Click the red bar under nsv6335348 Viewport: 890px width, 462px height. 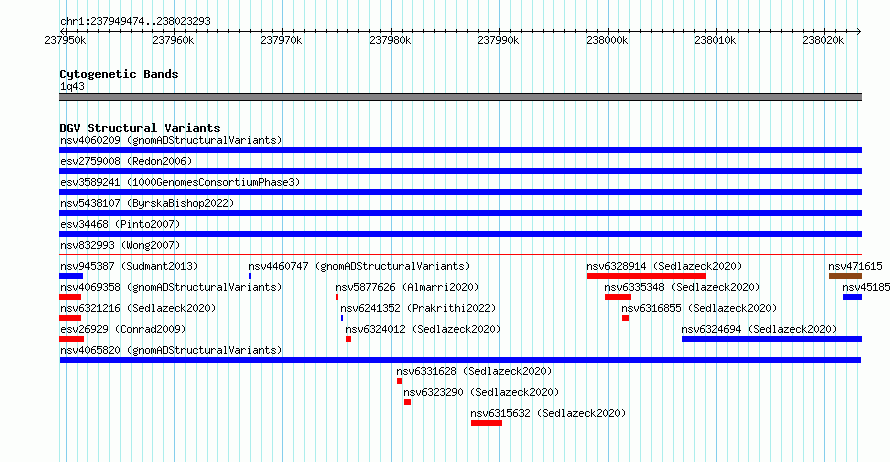pyautogui.click(x=618, y=297)
